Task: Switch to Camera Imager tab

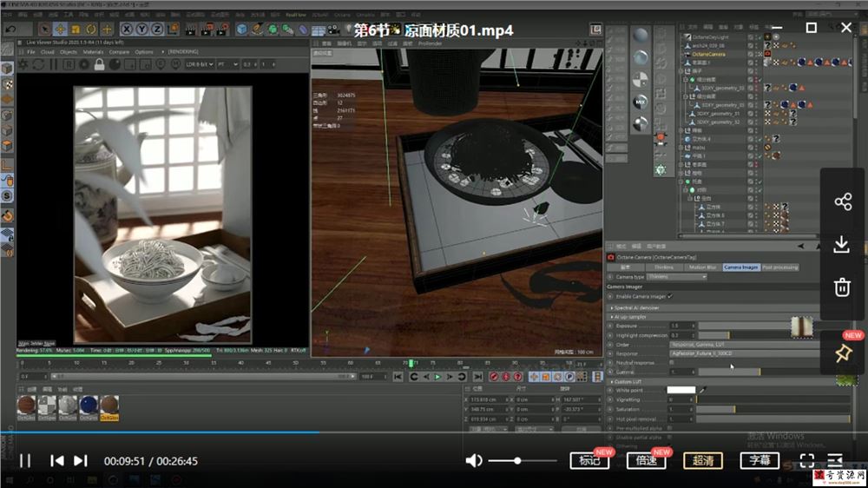Action: point(740,267)
